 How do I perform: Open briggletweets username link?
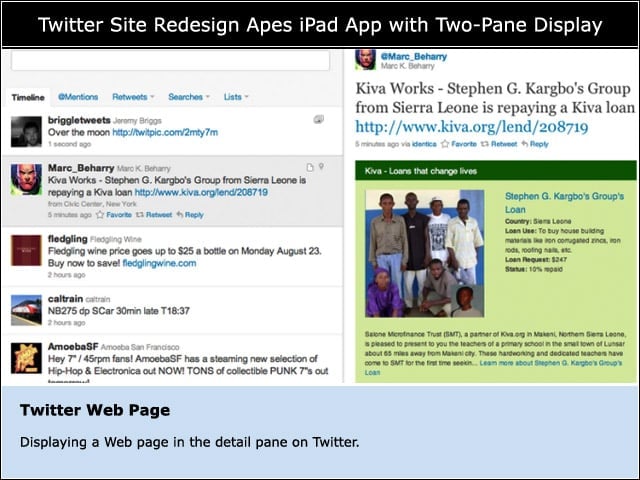(79, 120)
